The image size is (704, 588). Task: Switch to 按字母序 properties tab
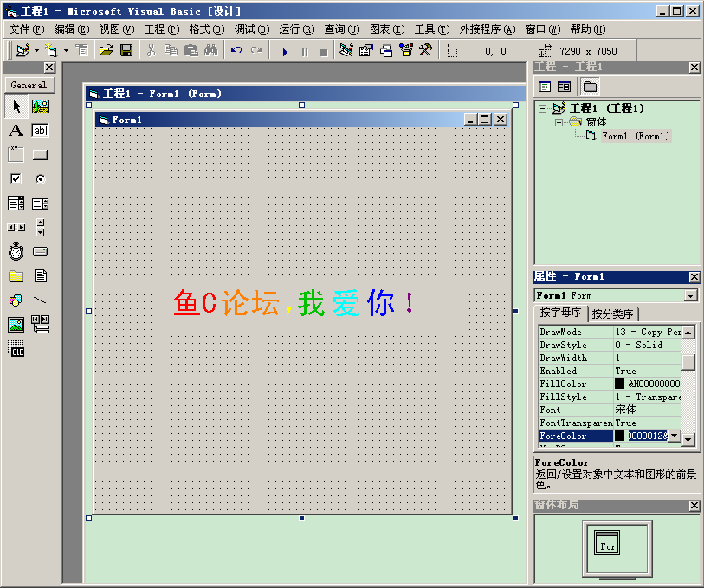coord(560,313)
